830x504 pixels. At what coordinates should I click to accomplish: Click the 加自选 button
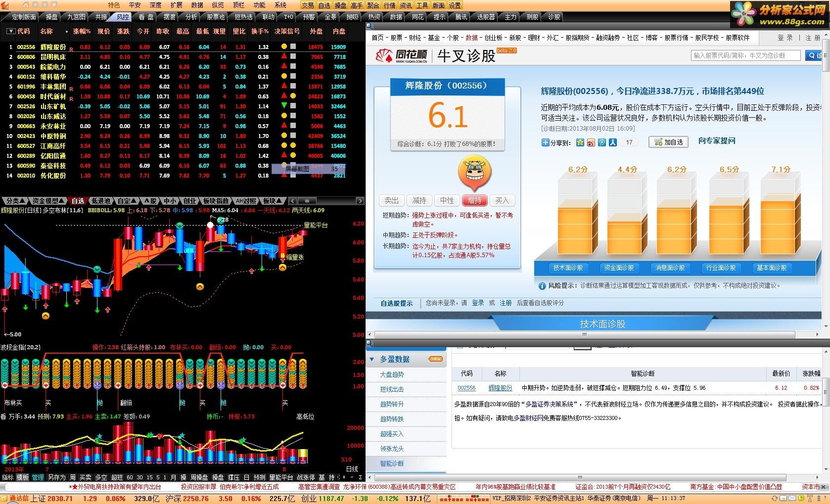(x=668, y=142)
